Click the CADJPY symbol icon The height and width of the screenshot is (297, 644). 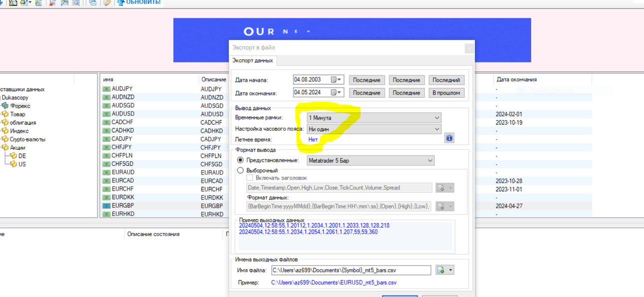[106, 139]
